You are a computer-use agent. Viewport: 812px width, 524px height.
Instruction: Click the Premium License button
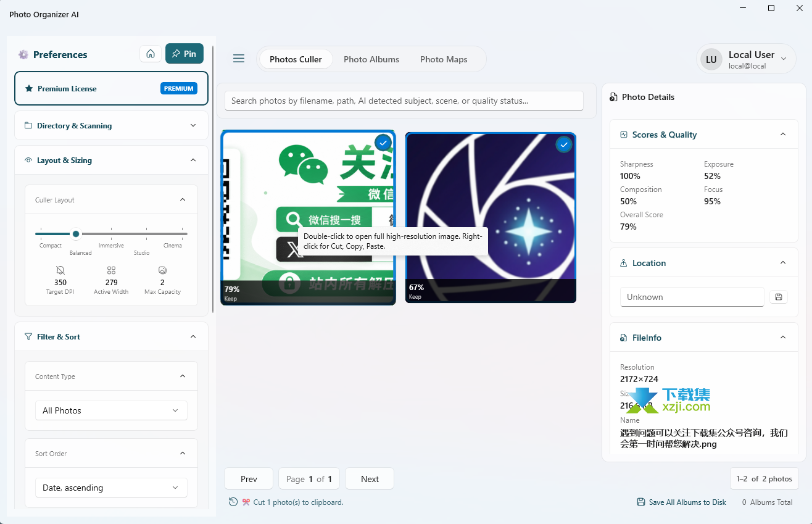111,89
